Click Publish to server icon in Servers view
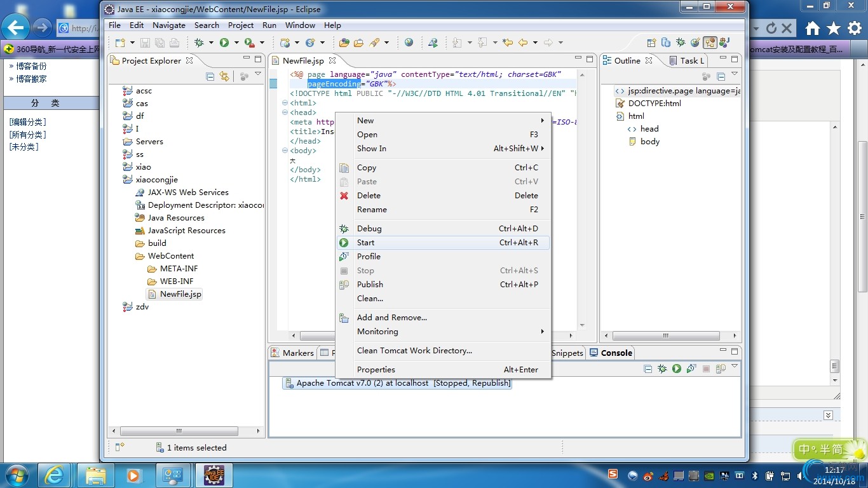This screenshot has height=488, width=868. [x=721, y=369]
